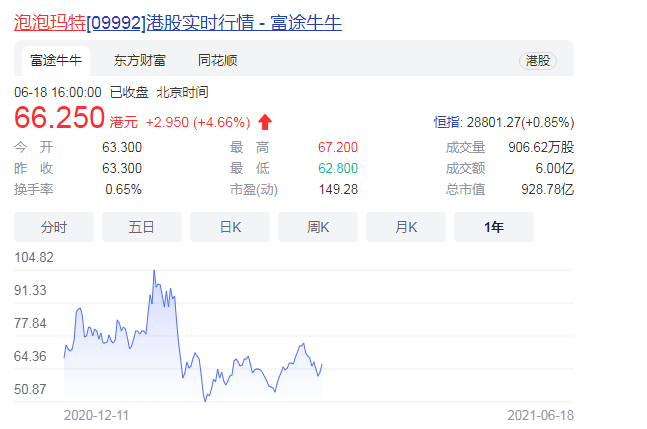Screen dimensions: 647x429
Task: Switch to the 周K weekly candlestick chart
Action: 318,227
